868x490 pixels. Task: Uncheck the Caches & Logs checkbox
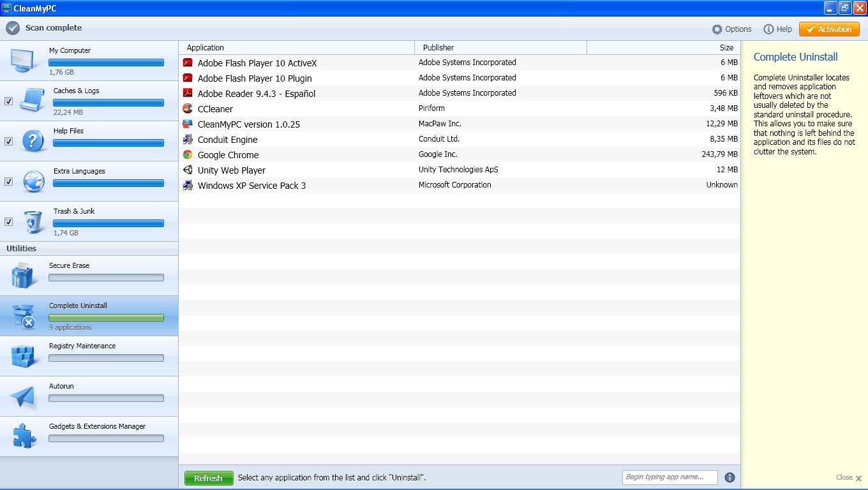pyautogui.click(x=8, y=101)
